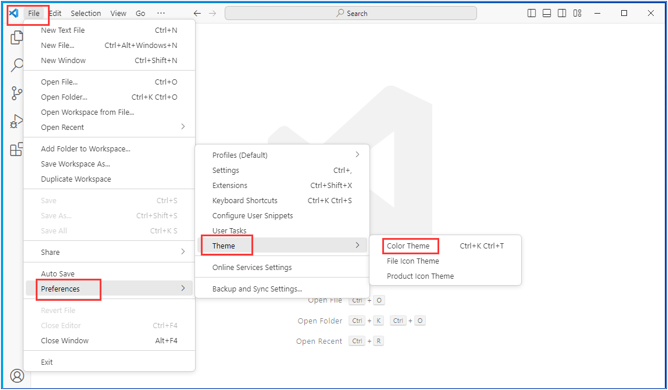Show more menus via the ellipsis
Screen dimensions: 668x390
[161, 13]
